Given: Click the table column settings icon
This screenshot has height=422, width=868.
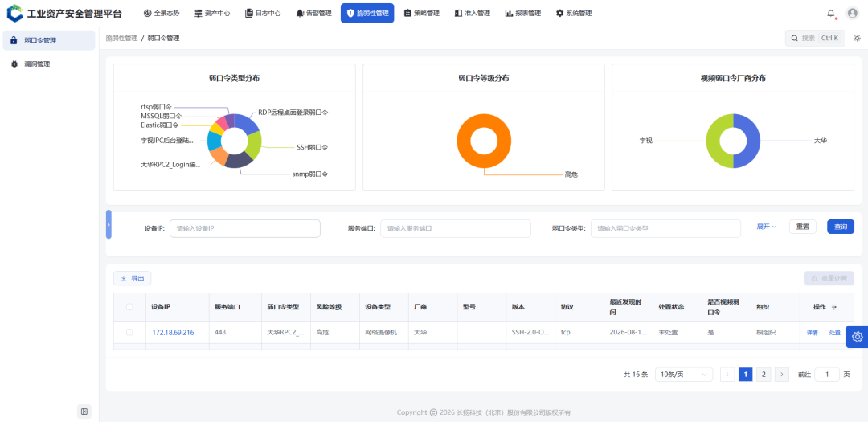Looking at the screenshot, I should click(x=834, y=307).
